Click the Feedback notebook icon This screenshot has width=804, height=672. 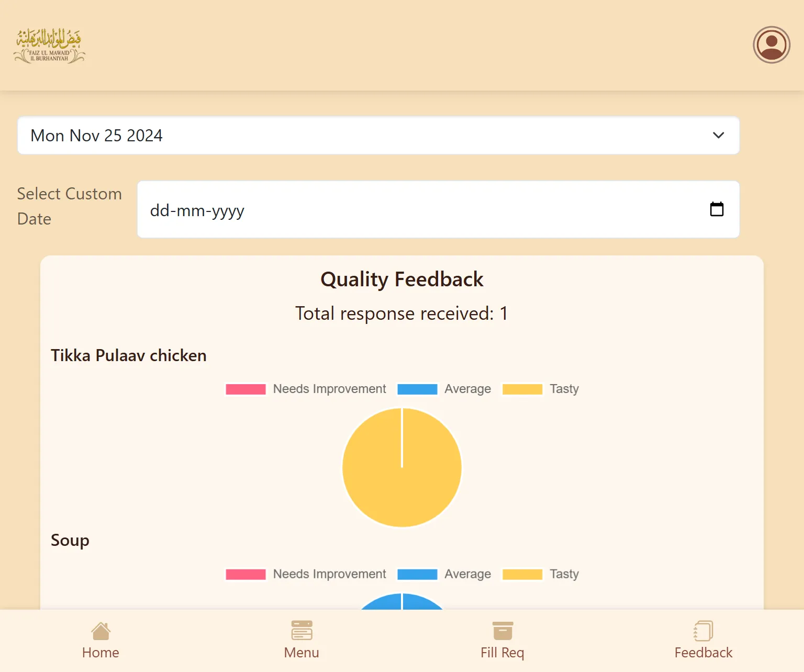pyautogui.click(x=703, y=631)
